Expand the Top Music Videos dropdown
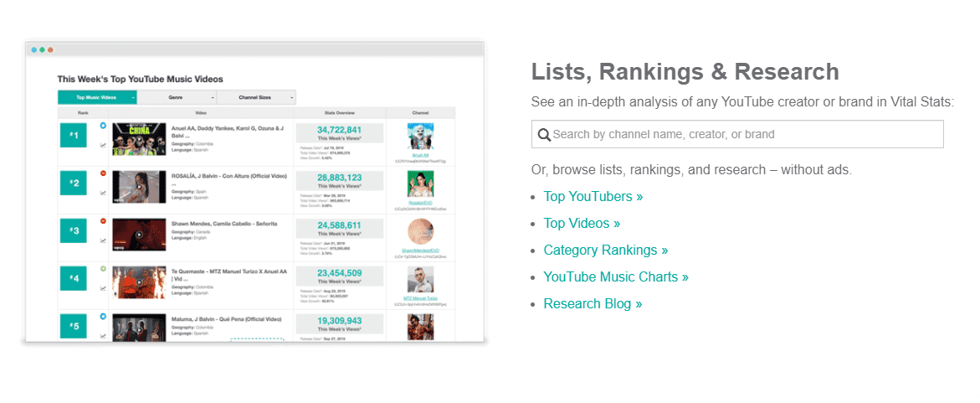 96,98
